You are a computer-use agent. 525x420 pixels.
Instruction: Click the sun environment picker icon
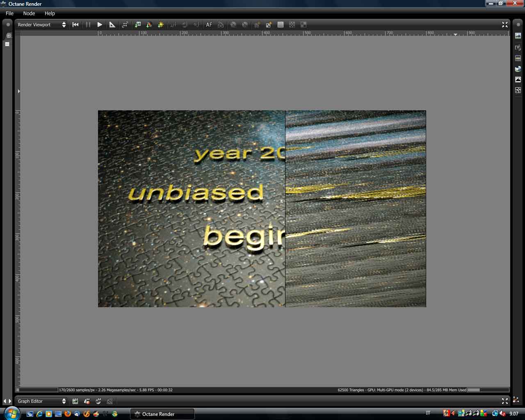point(161,25)
